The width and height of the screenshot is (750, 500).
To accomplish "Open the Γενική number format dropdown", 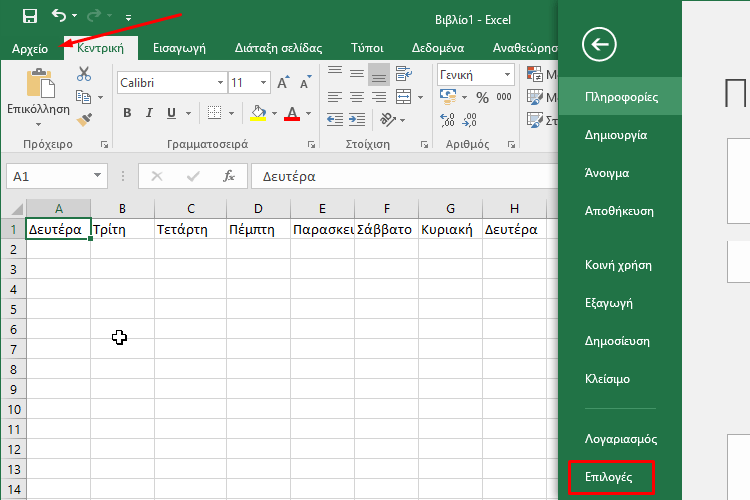I will pos(508,74).
